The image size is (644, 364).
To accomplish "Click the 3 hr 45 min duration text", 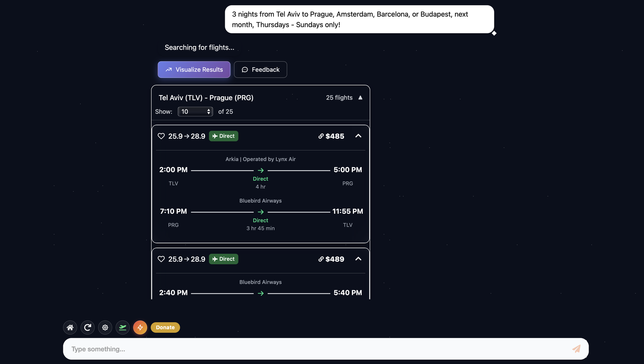I will [x=260, y=228].
